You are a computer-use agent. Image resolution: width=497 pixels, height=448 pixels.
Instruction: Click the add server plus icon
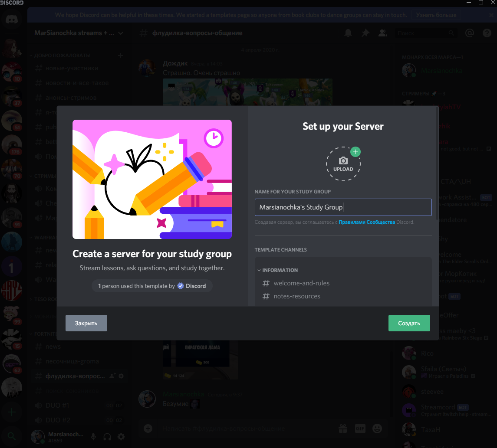[x=12, y=412]
